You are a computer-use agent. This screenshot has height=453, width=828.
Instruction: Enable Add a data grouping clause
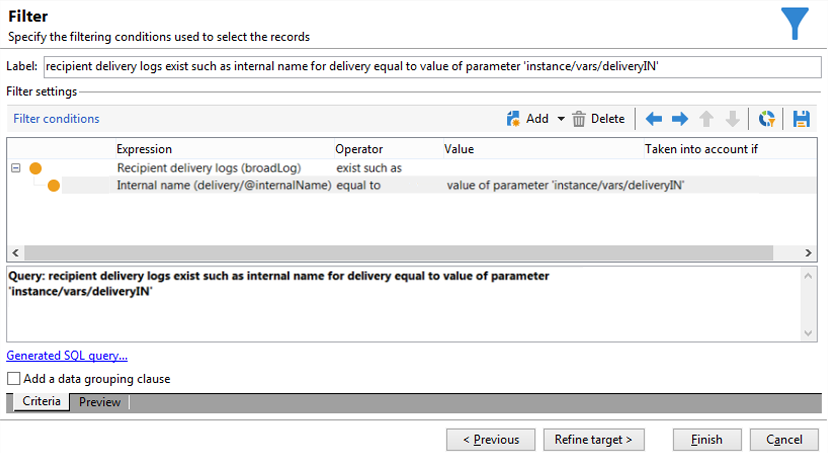pos(14,380)
